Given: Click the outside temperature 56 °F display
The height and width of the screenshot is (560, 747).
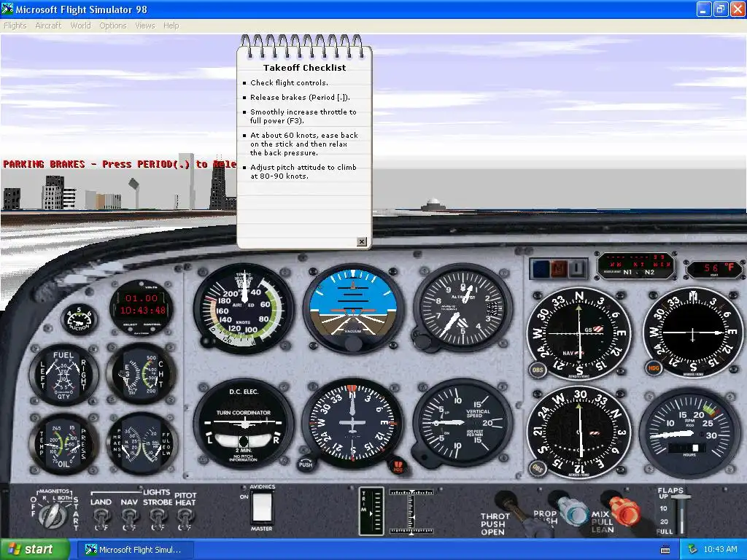Looking at the screenshot, I should pyautogui.click(x=713, y=269).
